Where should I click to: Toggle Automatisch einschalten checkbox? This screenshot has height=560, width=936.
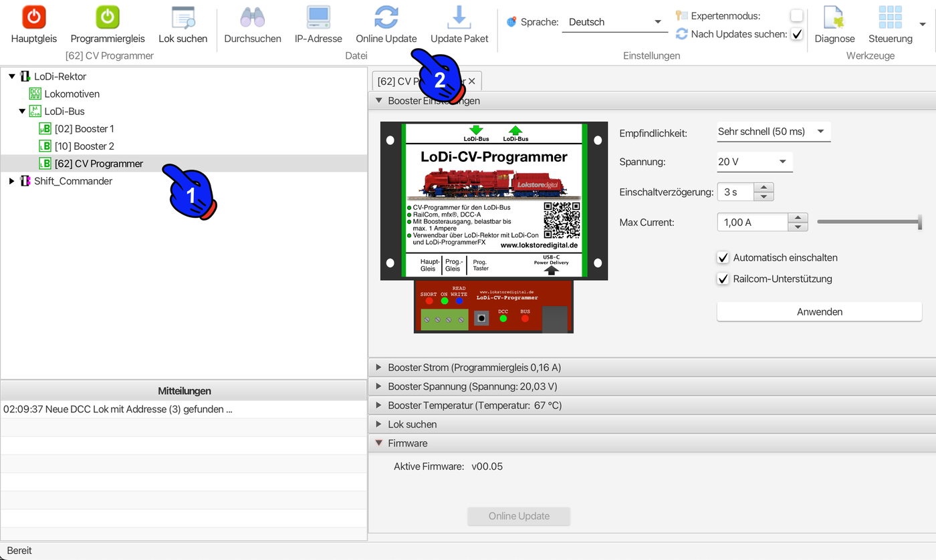(723, 257)
